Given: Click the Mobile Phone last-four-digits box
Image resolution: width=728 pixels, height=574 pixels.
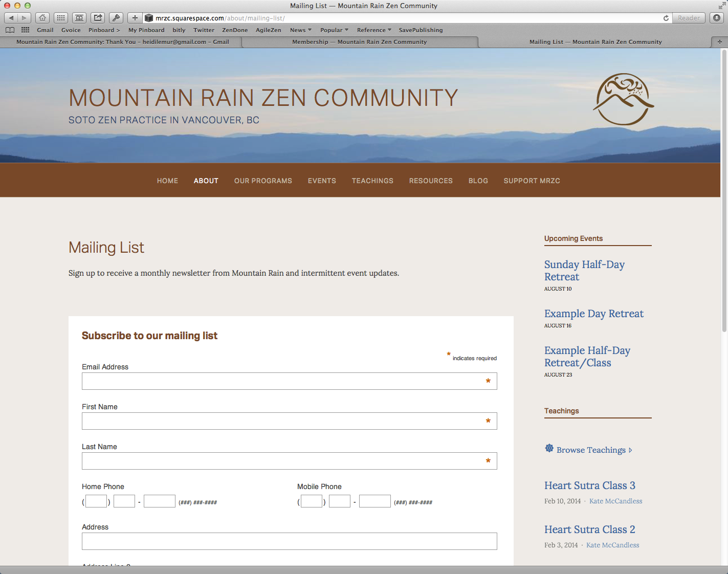Looking at the screenshot, I should 375,501.
